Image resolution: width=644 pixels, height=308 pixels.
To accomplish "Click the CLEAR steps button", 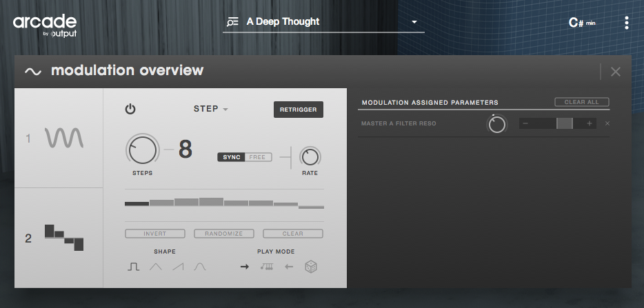I will coord(293,234).
